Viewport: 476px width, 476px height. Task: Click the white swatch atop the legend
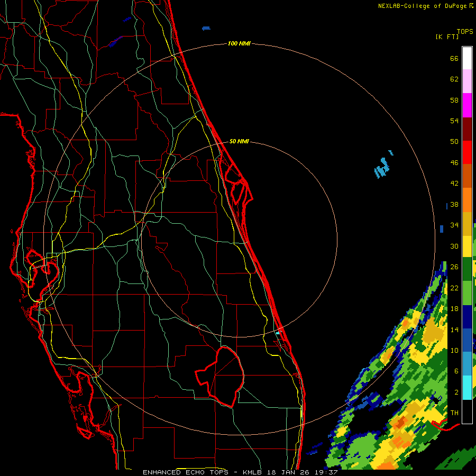pyautogui.click(x=467, y=58)
